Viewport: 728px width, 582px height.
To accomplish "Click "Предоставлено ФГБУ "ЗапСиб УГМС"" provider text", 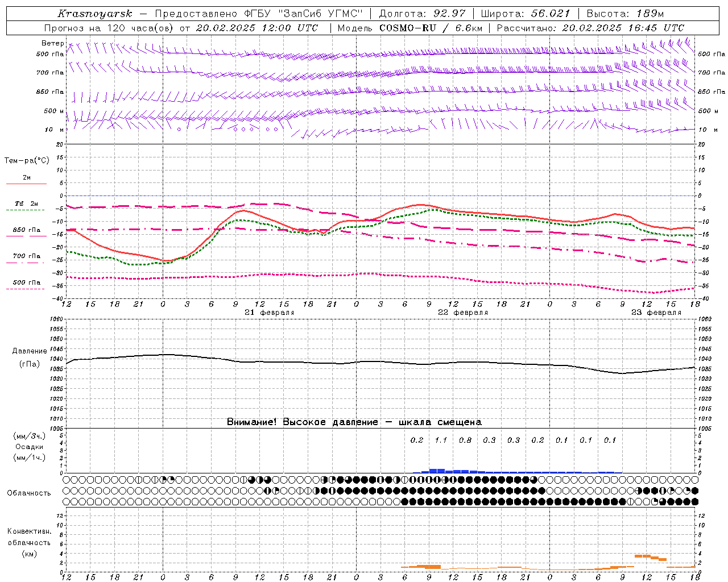I will (x=259, y=14).
